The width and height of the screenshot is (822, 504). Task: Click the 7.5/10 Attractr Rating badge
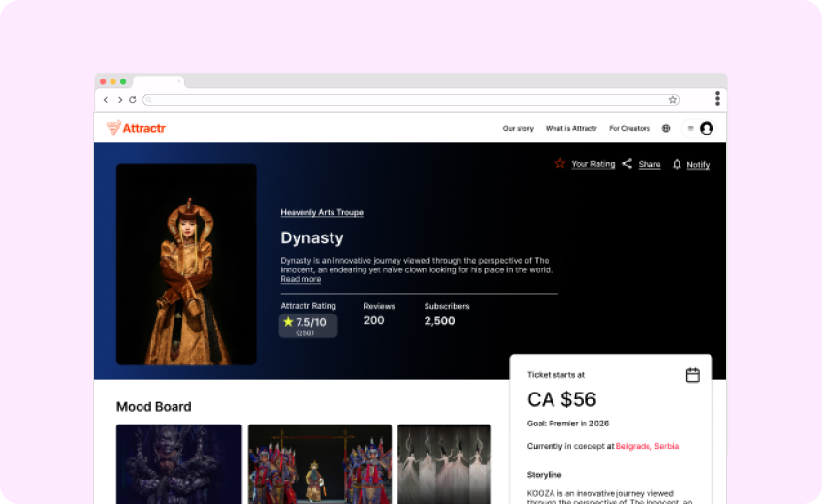(308, 325)
